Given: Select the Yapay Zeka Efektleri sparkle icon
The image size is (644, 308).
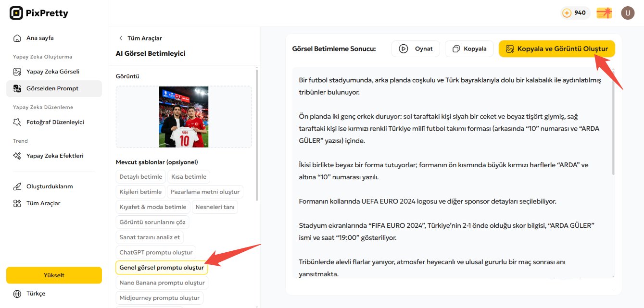Looking at the screenshot, I should tap(16, 156).
